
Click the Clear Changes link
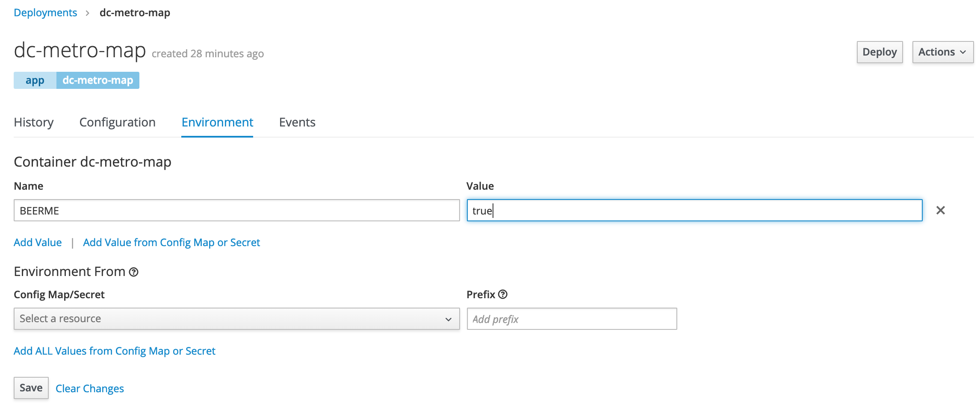[90, 388]
